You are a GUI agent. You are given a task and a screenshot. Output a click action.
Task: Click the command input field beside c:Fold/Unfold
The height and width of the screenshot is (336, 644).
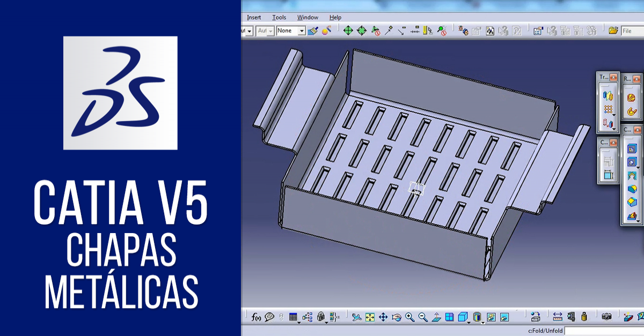[603, 331]
